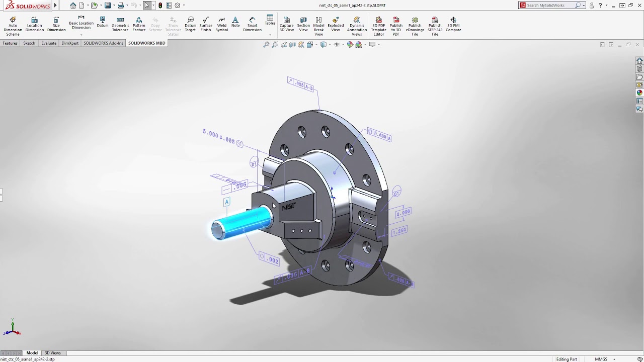Screen dimensions: 644x362
Task: Select Pattern Feature tool
Action: (139, 25)
